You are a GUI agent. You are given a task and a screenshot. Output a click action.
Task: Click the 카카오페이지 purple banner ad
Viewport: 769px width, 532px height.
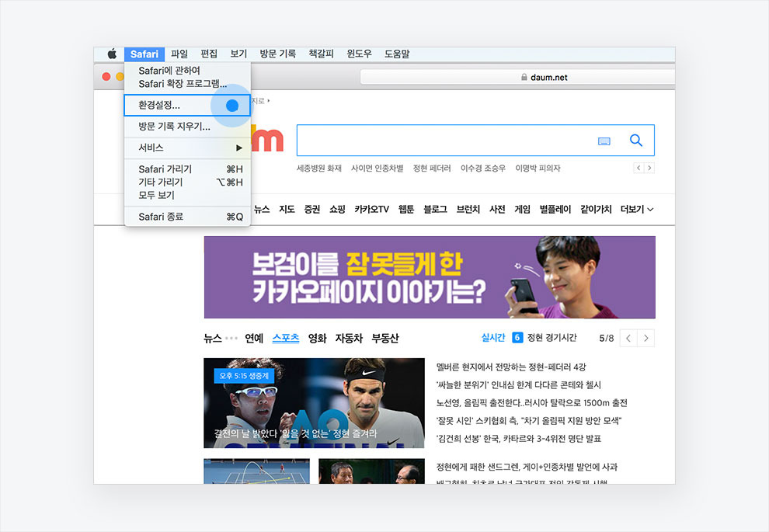430,277
